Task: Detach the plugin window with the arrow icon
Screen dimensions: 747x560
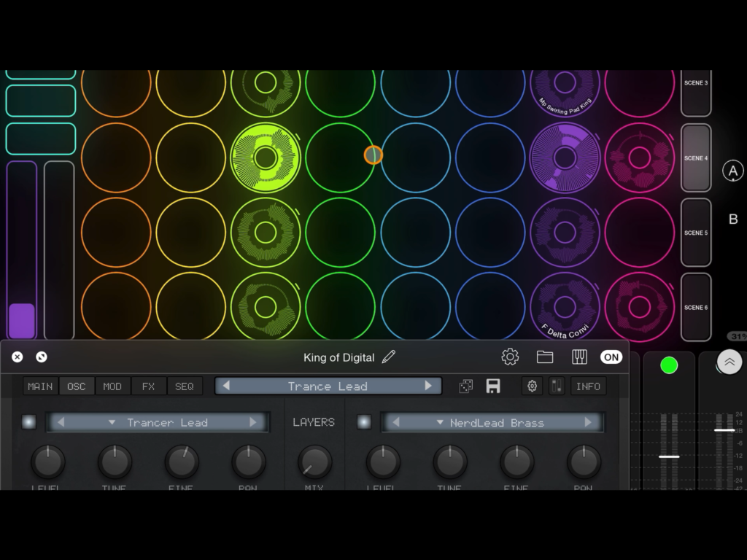Action: point(42,357)
